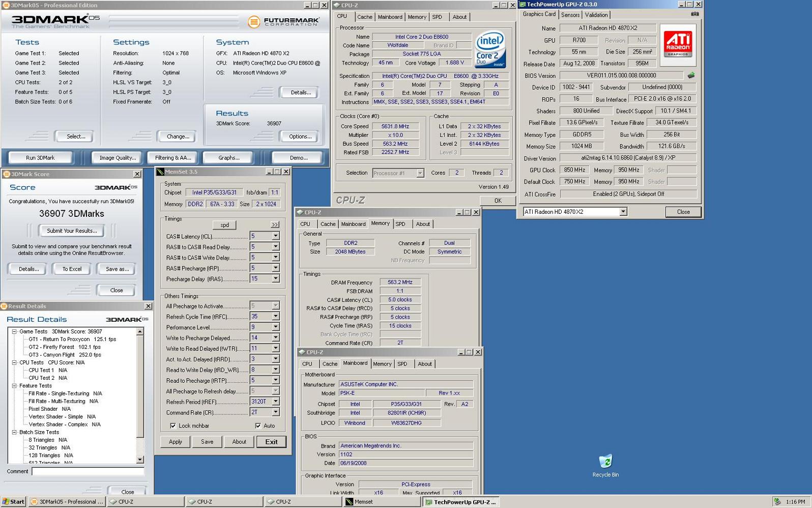Click the Image Quality button in 3DMark05
Viewport: 812px width, 508px height.
tap(118, 158)
